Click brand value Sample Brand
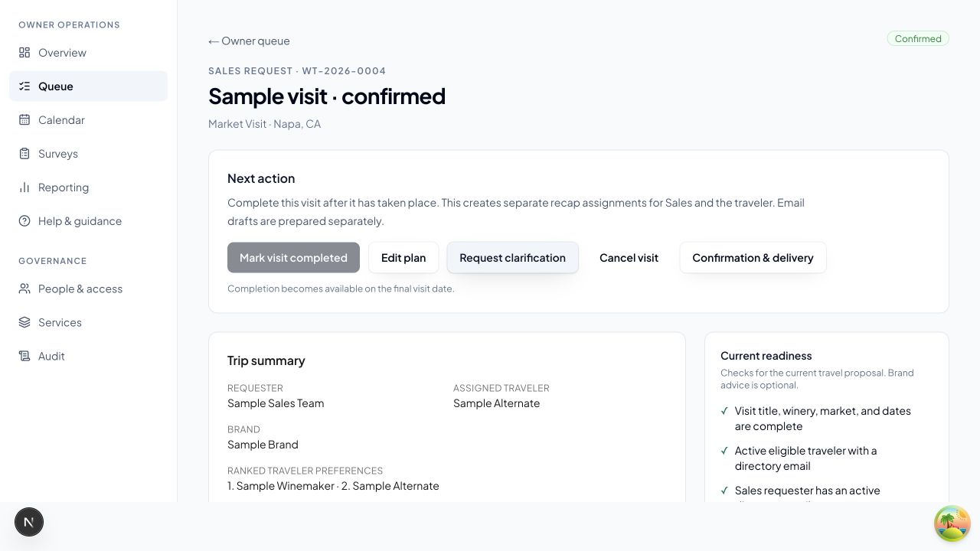Screen dimensions: 980x551 click(263, 445)
